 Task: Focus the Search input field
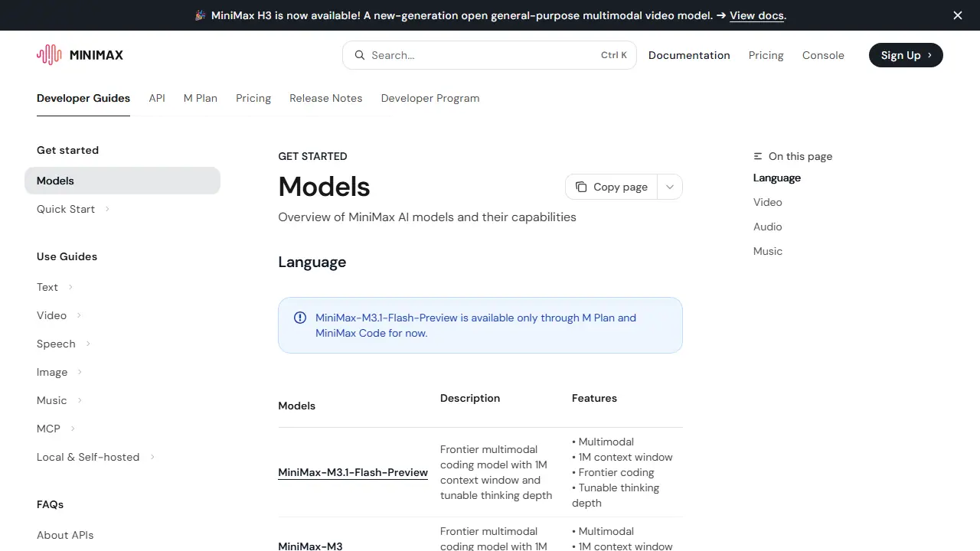[x=489, y=55]
